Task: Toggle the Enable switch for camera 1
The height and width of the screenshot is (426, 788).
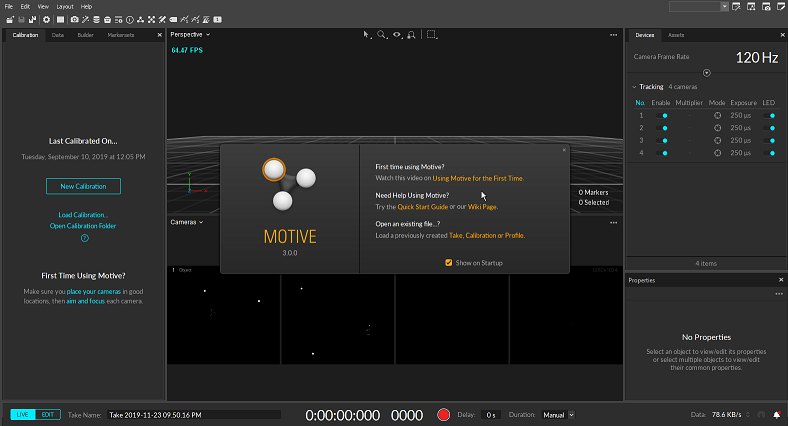Action: point(661,115)
